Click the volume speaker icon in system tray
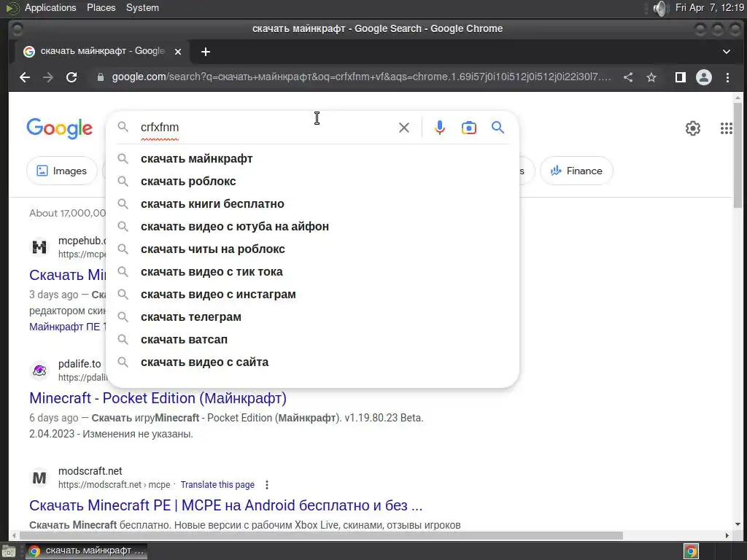747x560 pixels. (660, 7)
